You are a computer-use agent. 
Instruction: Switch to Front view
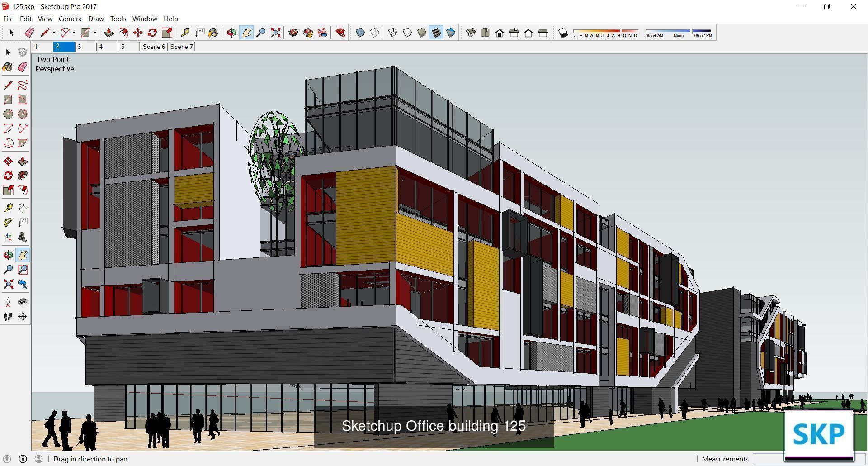coord(500,33)
